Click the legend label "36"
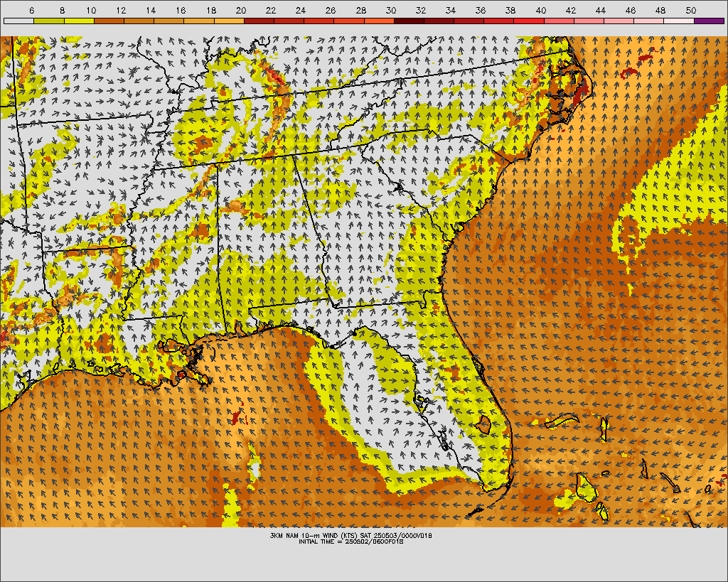 481,11
